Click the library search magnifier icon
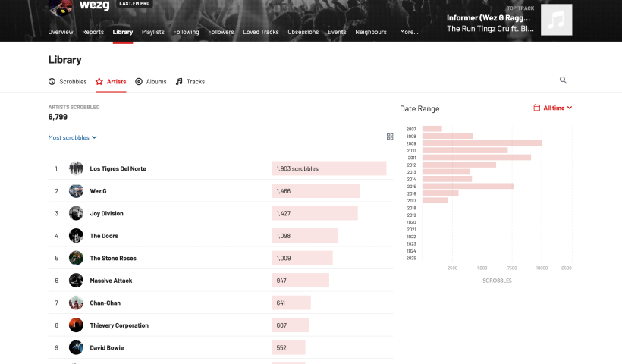Viewport: 622px width, 364px height. pyautogui.click(x=563, y=80)
